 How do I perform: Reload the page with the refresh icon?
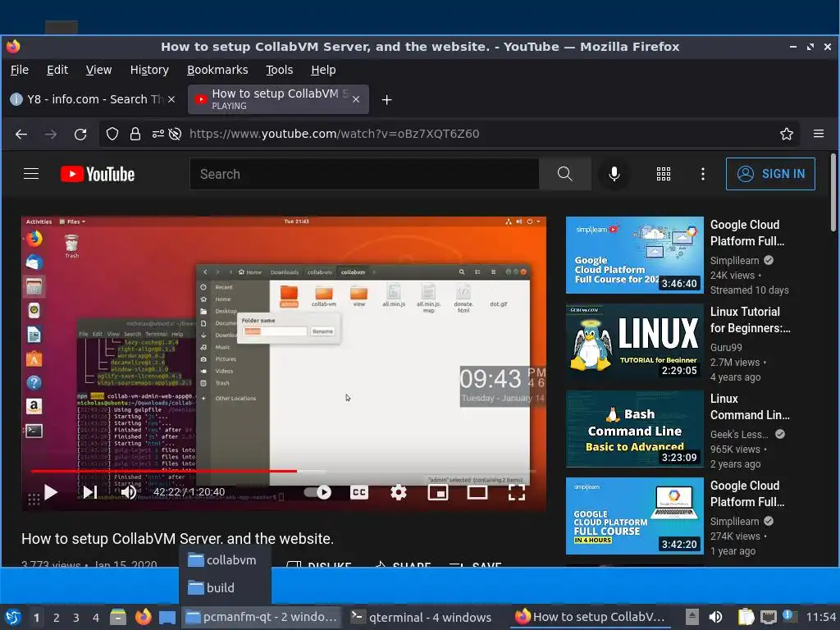80,134
